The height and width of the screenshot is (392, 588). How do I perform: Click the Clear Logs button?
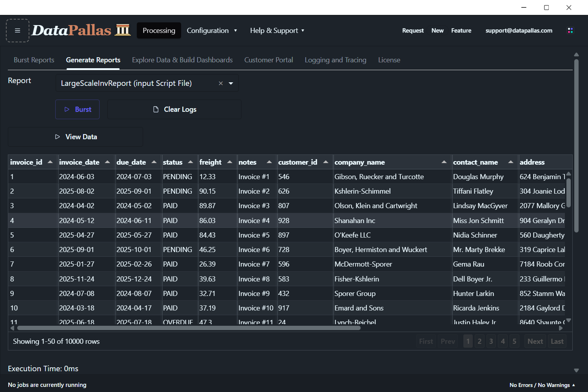tap(174, 109)
